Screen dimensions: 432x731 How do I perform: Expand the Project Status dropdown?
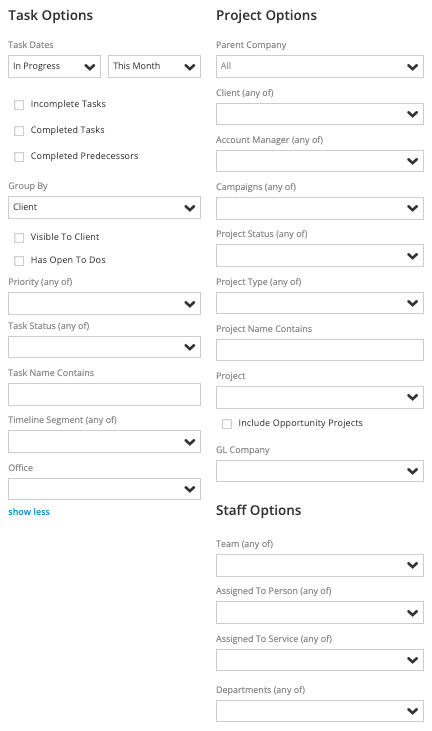[320, 255]
